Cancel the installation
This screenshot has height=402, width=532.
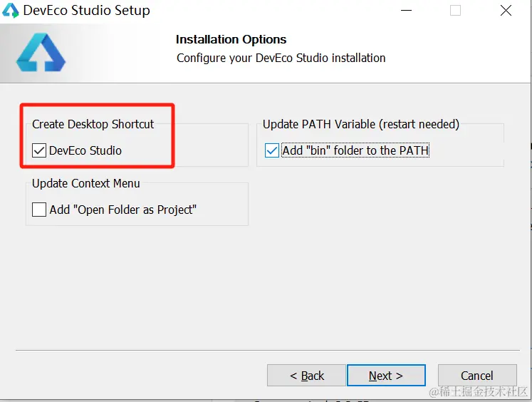pos(477,376)
